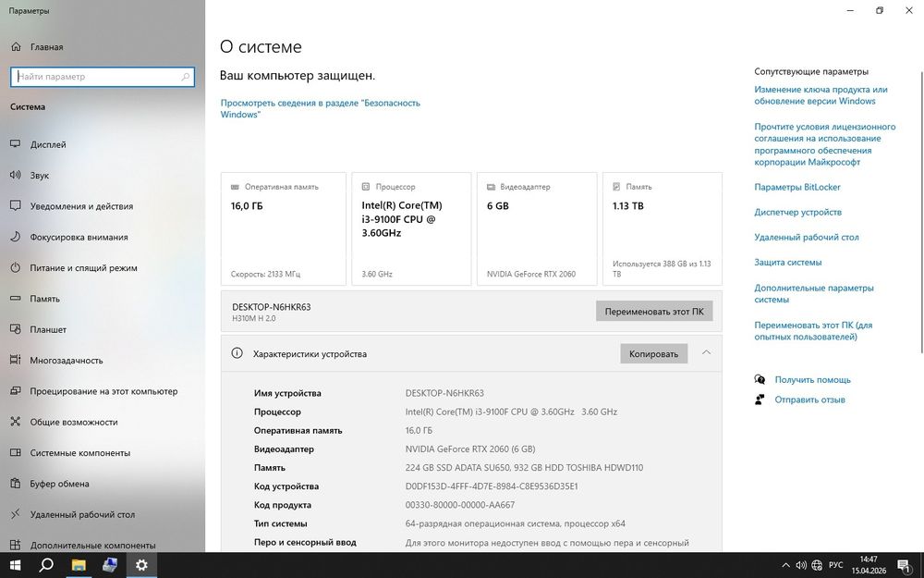924x578 pixels.
Task: Switch the РУС input language indicator
Action: pyautogui.click(x=835, y=565)
